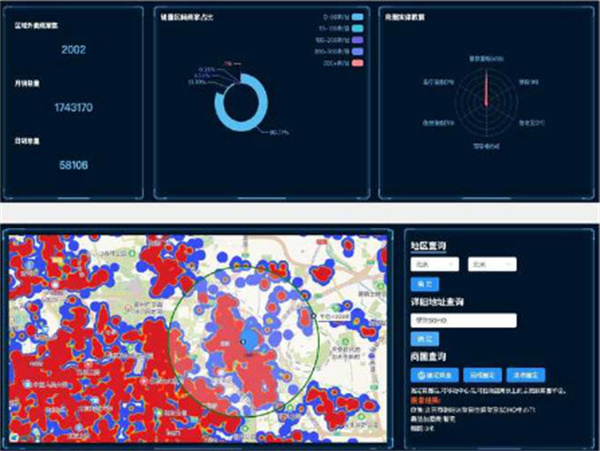Click the map logo in bottom-left corner

[x=14, y=436]
